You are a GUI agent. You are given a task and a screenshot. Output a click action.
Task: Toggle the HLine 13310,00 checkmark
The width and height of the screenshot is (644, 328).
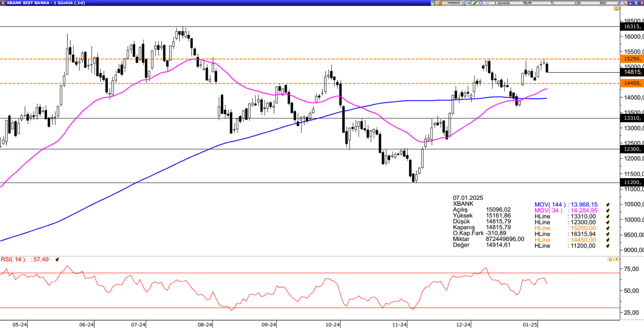click(608, 216)
